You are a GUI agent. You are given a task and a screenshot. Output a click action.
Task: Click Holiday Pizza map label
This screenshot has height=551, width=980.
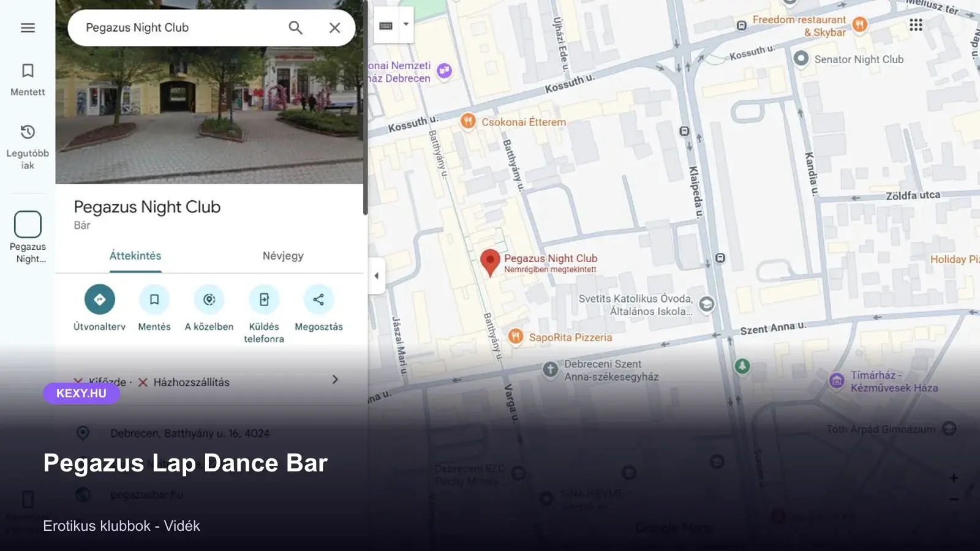click(955, 259)
